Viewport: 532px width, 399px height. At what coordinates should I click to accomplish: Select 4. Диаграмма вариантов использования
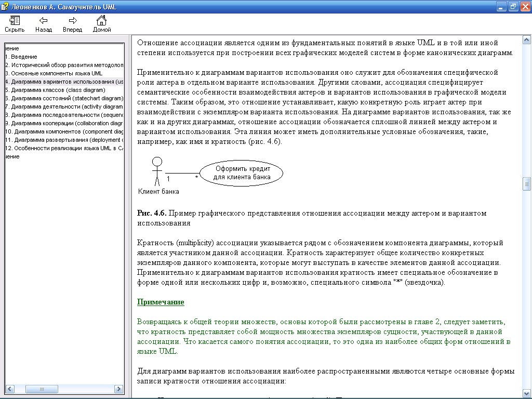tap(64, 82)
